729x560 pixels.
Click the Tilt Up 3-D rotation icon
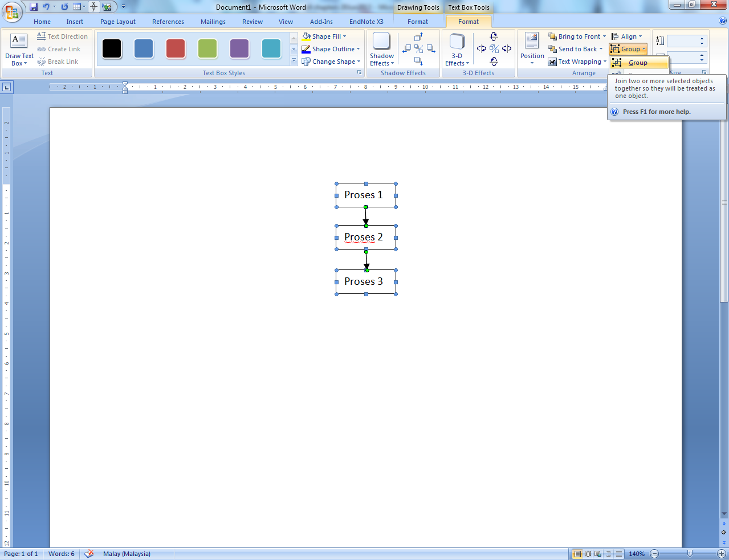[x=494, y=36]
